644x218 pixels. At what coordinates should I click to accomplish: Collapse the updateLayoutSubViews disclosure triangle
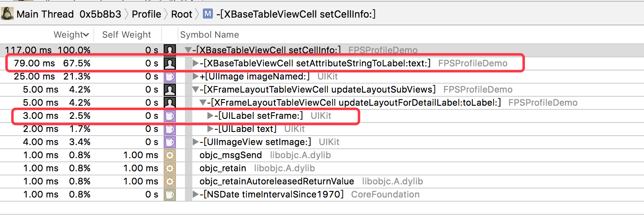pyautogui.click(x=196, y=90)
